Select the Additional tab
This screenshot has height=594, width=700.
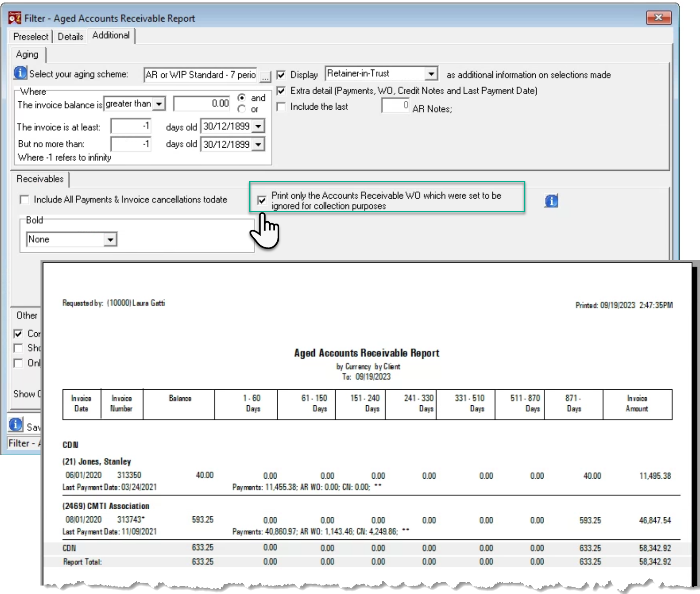point(111,35)
